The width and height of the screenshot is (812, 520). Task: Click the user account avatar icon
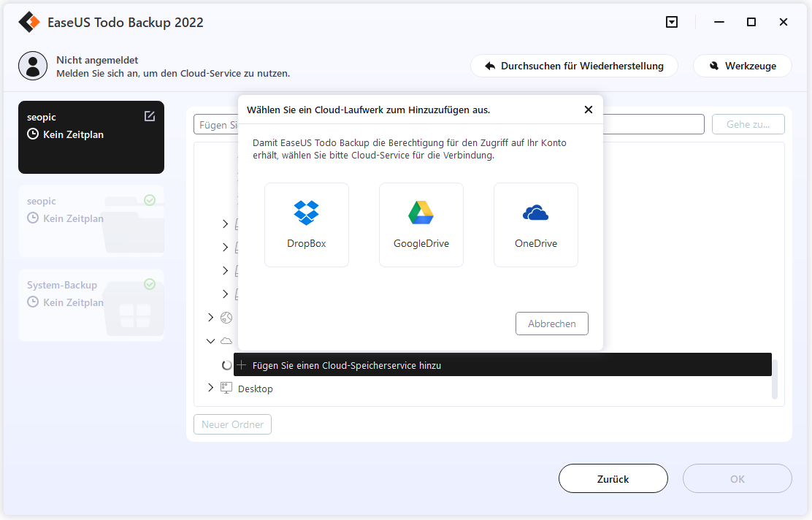click(33, 66)
